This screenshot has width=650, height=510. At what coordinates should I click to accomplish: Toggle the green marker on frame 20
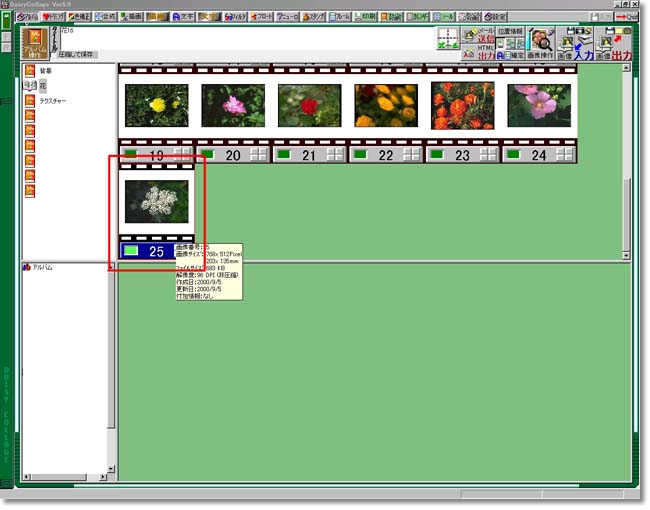click(209, 155)
